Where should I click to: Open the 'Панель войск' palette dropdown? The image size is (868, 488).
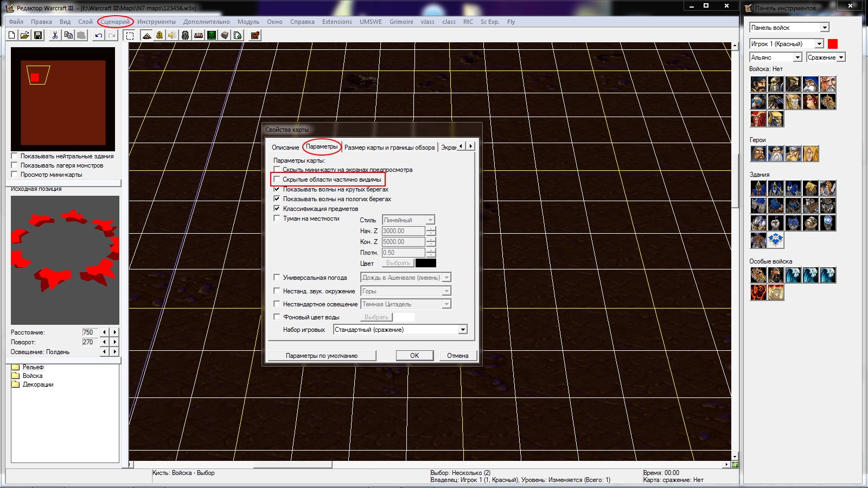click(x=825, y=28)
